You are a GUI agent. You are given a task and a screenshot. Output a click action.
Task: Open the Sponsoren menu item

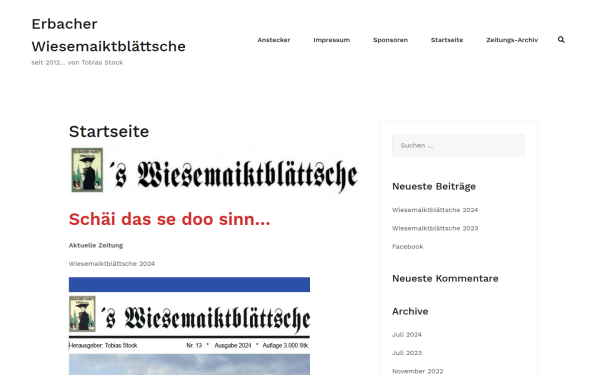[390, 40]
